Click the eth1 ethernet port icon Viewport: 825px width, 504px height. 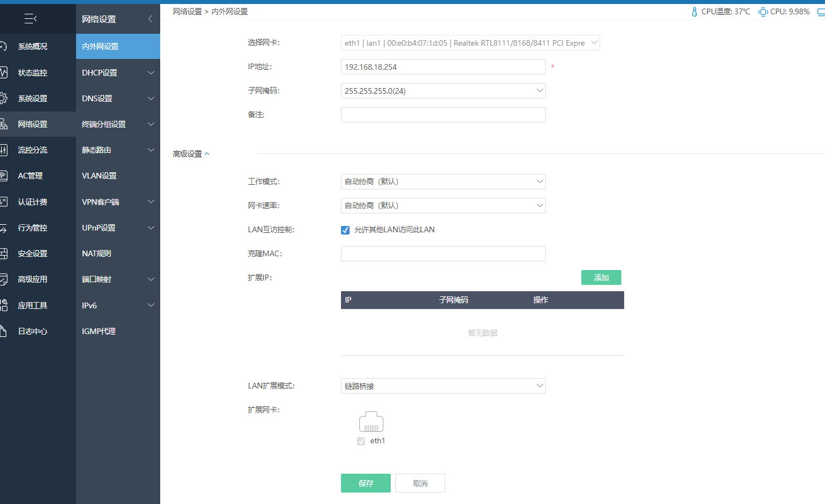point(371,422)
